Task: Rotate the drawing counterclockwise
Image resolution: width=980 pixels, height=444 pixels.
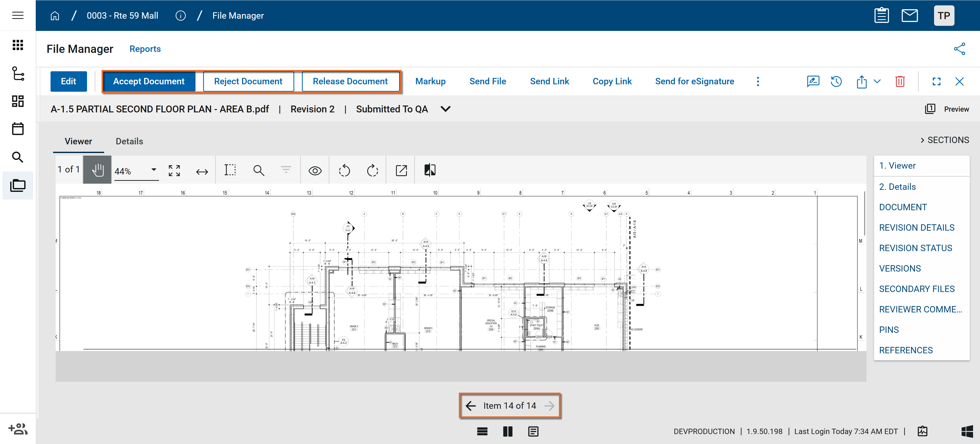Action: (344, 170)
